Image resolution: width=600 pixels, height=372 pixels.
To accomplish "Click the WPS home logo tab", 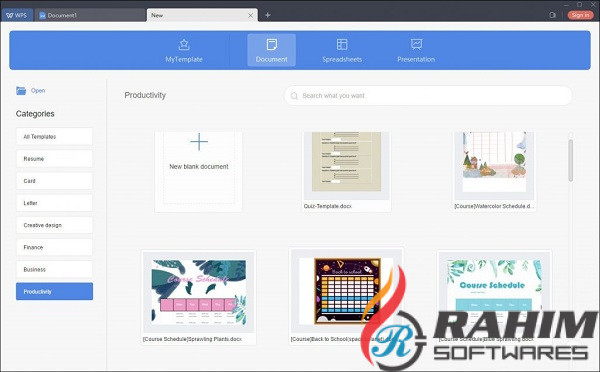I will (x=17, y=15).
